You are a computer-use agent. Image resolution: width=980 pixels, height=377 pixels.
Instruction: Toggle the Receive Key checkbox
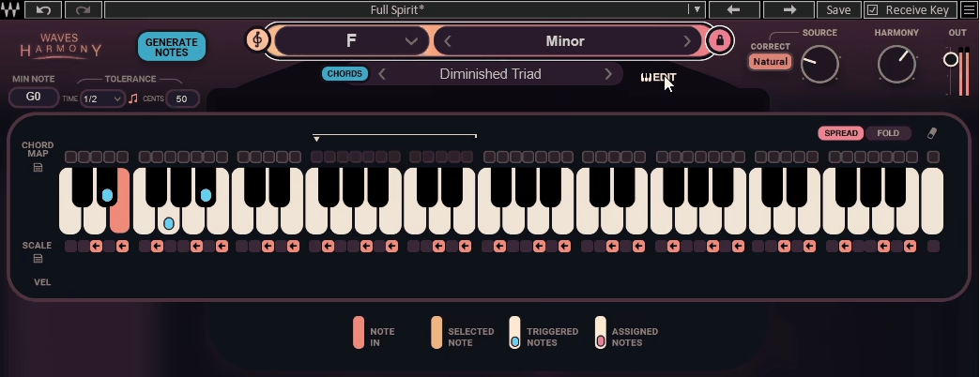872,10
